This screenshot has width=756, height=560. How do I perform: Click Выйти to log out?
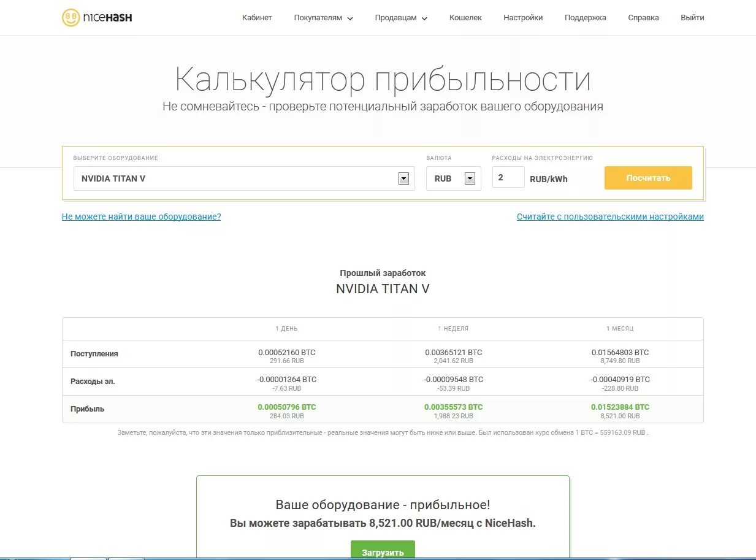692,18
